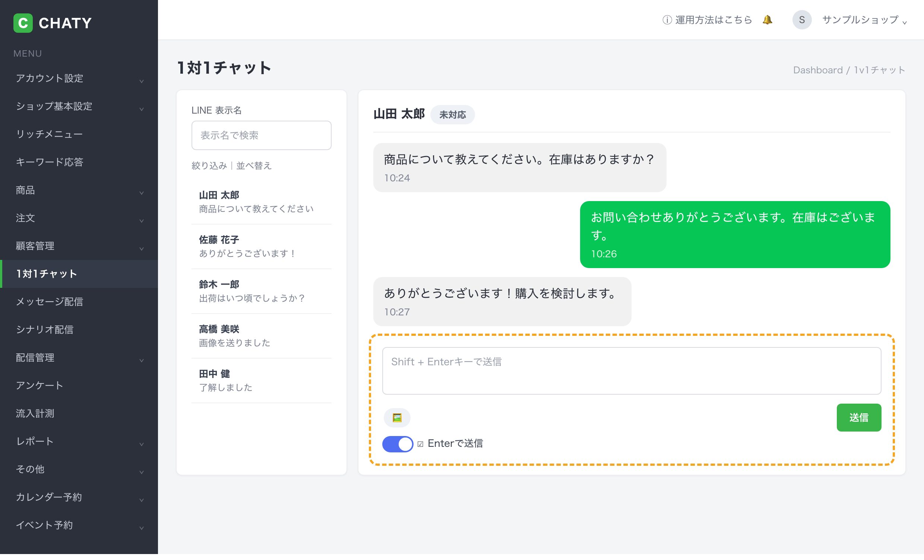Click 絞り込み filter link

(x=209, y=166)
